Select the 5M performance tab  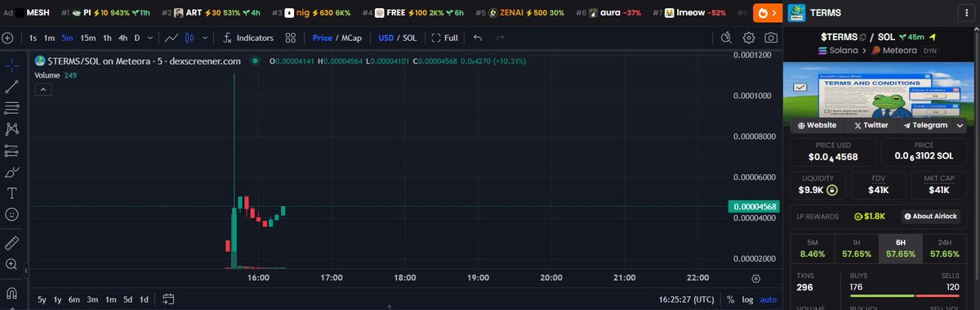click(813, 249)
